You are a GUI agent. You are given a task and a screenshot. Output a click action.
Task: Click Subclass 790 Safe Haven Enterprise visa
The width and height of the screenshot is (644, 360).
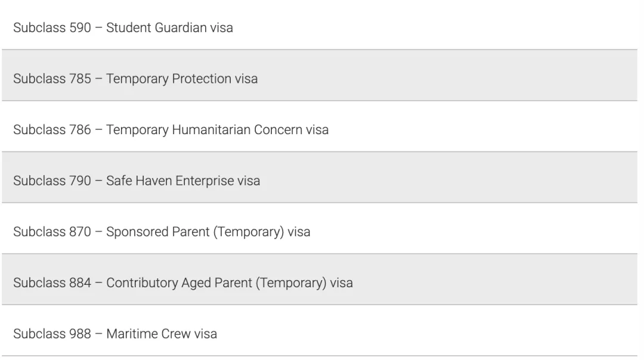click(x=137, y=181)
